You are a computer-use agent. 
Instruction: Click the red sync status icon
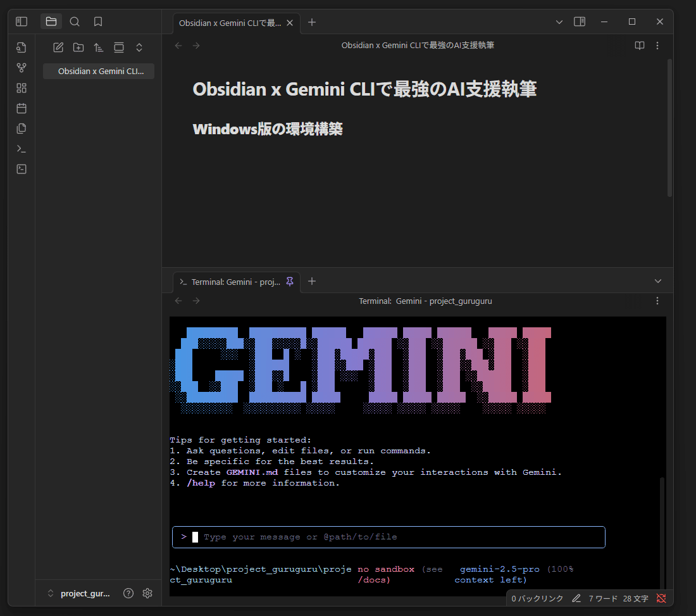point(661,598)
